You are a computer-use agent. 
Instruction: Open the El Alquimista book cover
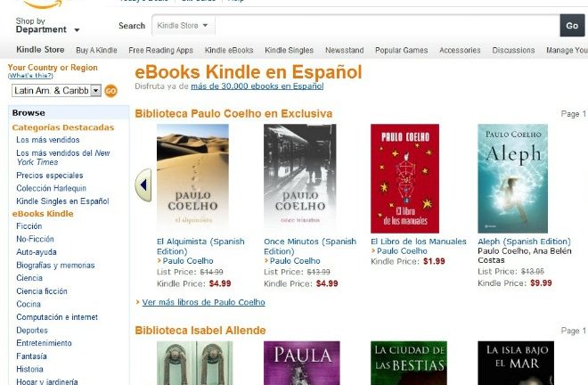pyautogui.click(x=192, y=178)
